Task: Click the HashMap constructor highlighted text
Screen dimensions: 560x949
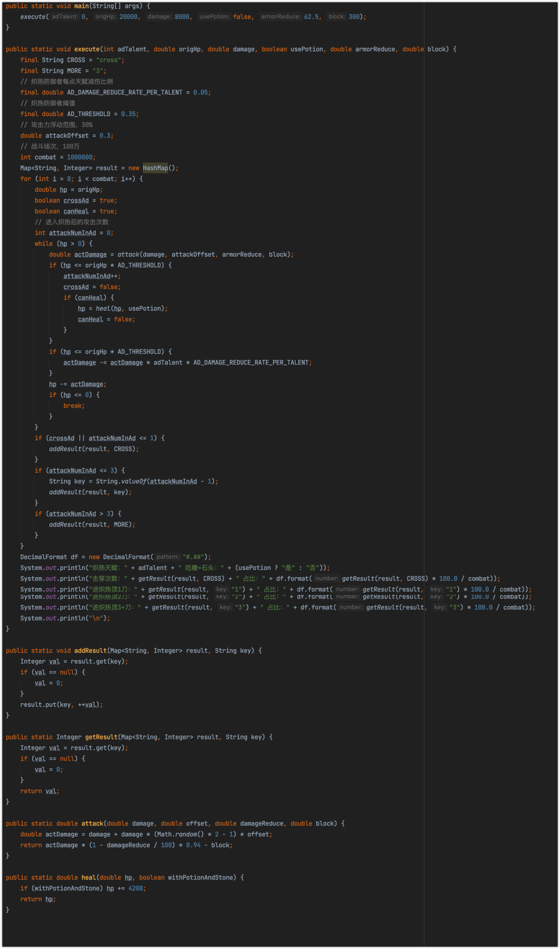Action: (155, 168)
